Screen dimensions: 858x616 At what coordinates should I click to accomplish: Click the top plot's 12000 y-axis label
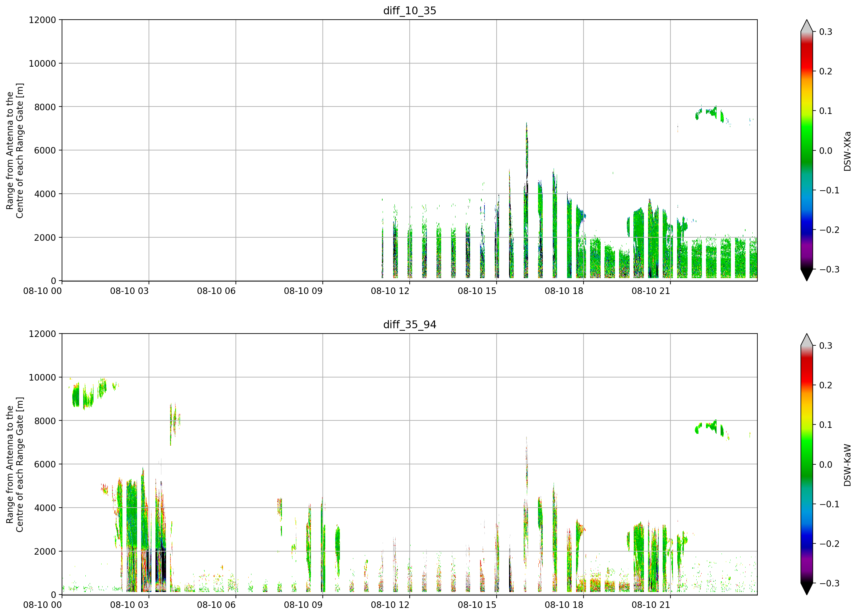point(42,20)
